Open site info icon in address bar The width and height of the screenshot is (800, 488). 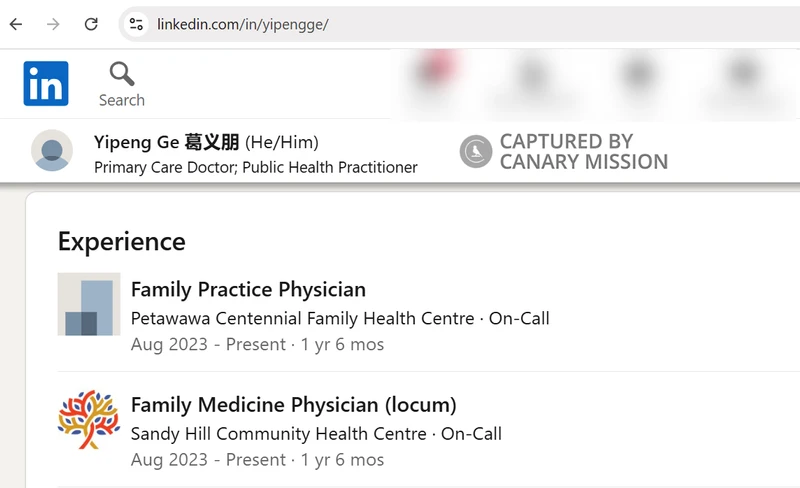tap(136, 24)
